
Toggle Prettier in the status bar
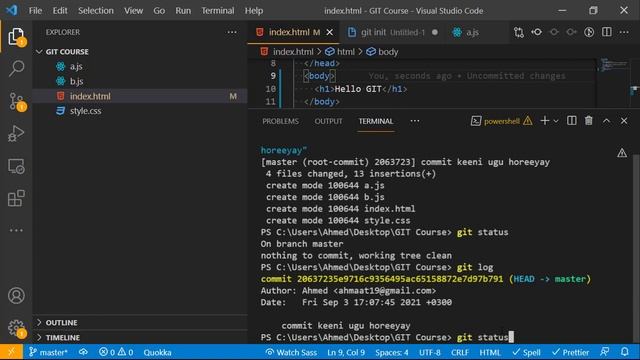pos(570,352)
